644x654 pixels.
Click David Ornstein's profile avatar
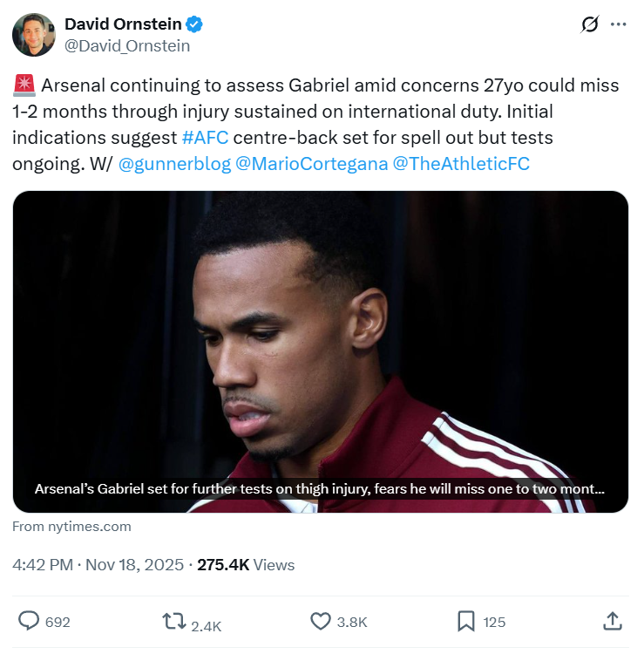[33, 35]
